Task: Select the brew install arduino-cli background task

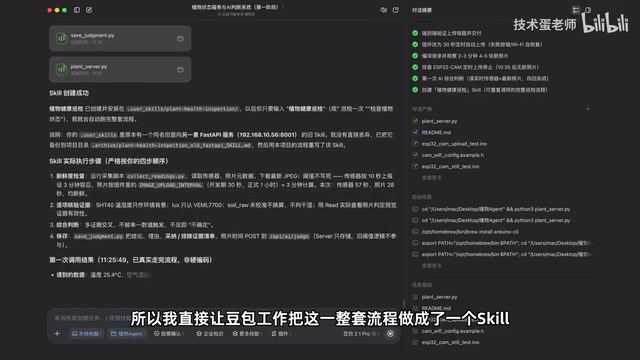Action: pos(470,231)
